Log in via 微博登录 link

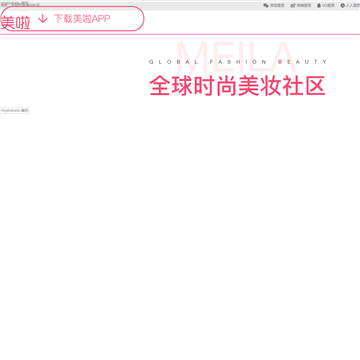tap(304, 5)
